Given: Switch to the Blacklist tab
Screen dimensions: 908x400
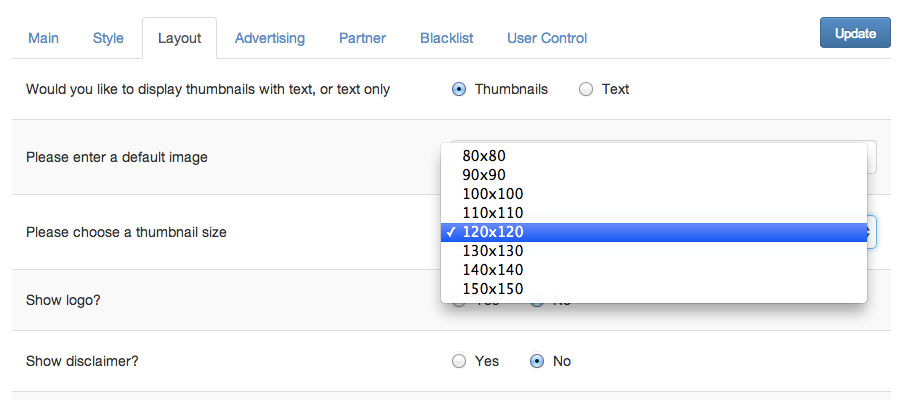Looking at the screenshot, I should pyautogui.click(x=447, y=38).
